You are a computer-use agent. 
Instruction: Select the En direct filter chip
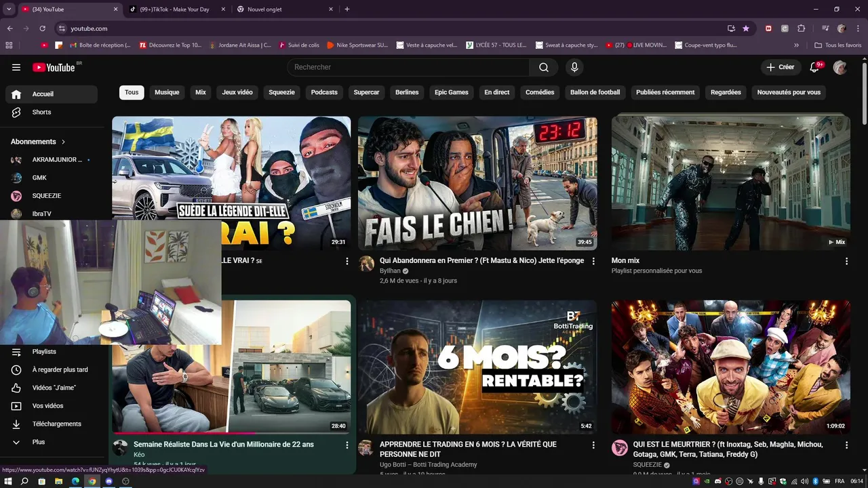[x=497, y=92]
